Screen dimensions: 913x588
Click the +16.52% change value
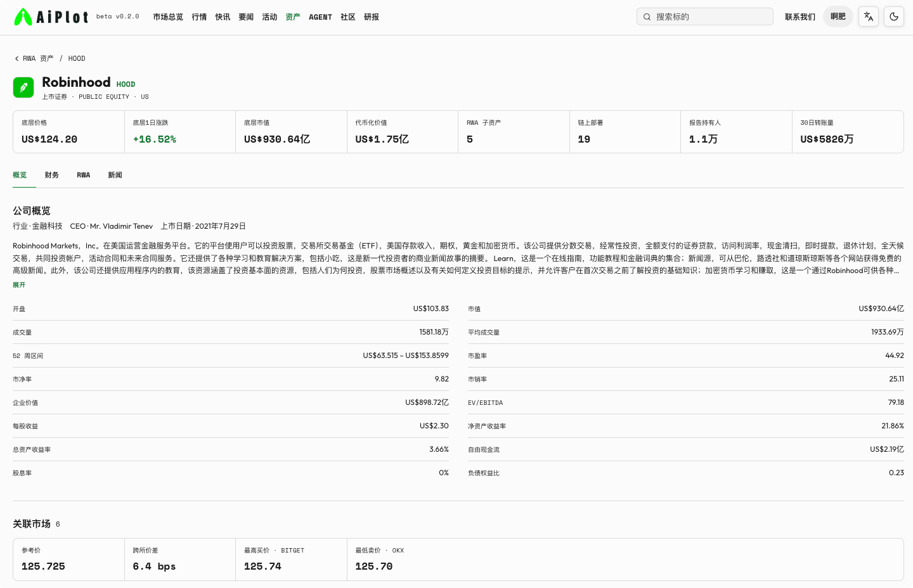(x=155, y=139)
